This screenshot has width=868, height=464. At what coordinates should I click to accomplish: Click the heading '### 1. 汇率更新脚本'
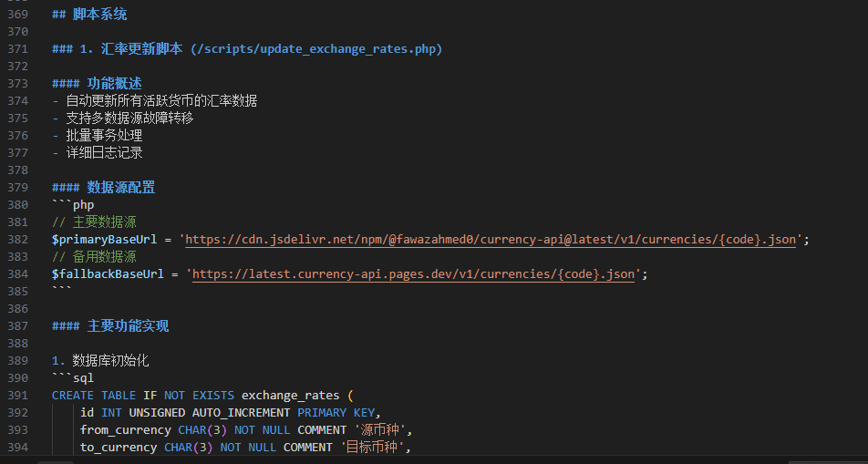[247, 48]
